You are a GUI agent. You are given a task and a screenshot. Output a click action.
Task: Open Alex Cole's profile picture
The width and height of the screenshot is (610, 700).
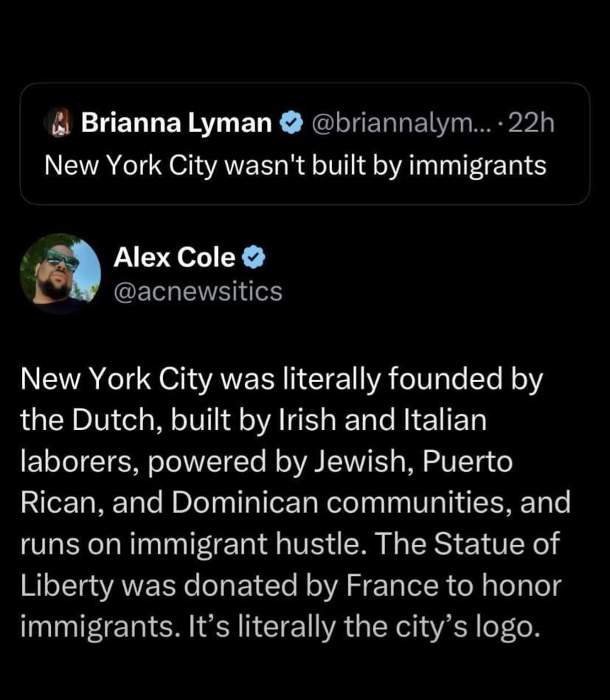(60, 271)
